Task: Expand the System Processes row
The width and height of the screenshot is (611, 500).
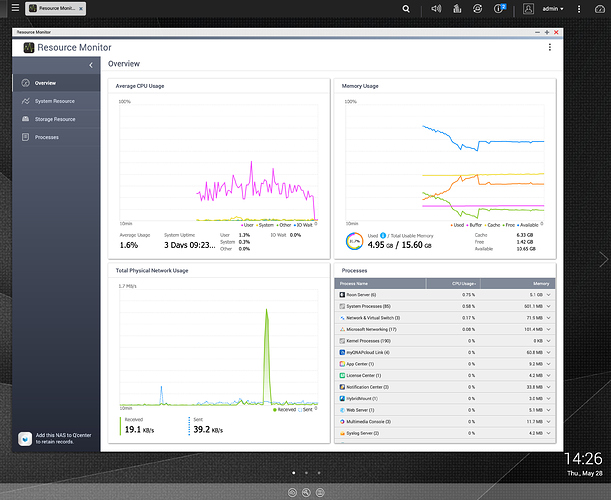Action: point(548,306)
